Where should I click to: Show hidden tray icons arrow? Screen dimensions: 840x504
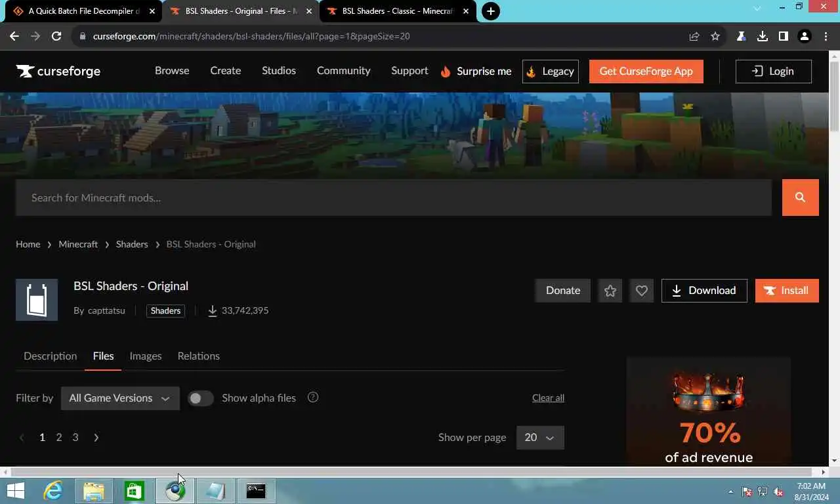pyautogui.click(x=731, y=492)
